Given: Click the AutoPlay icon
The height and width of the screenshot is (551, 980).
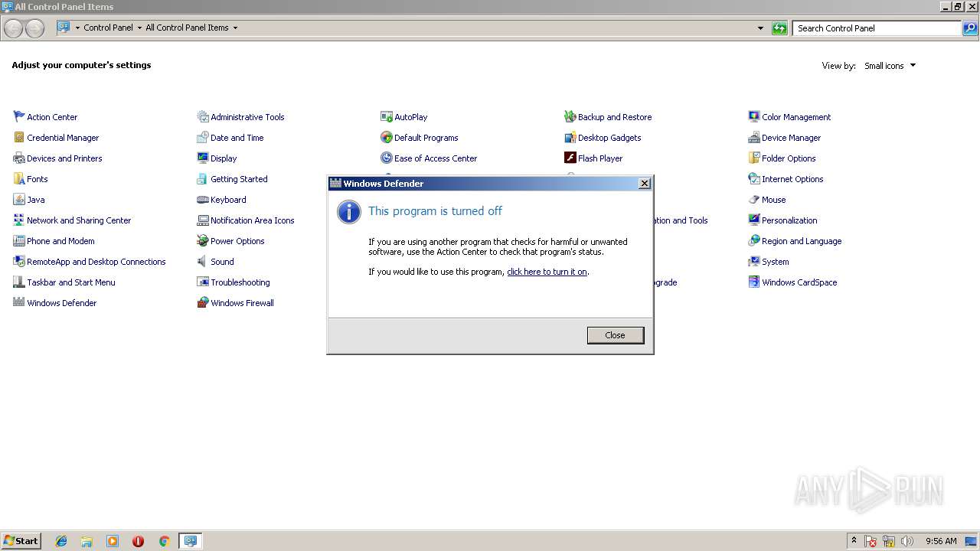Looking at the screenshot, I should tap(387, 117).
